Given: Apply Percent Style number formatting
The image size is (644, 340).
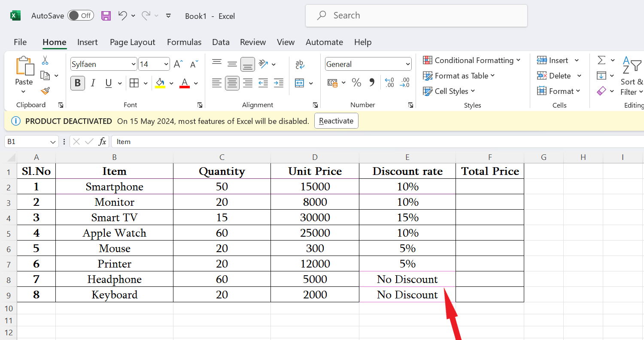Looking at the screenshot, I should 356,83.
